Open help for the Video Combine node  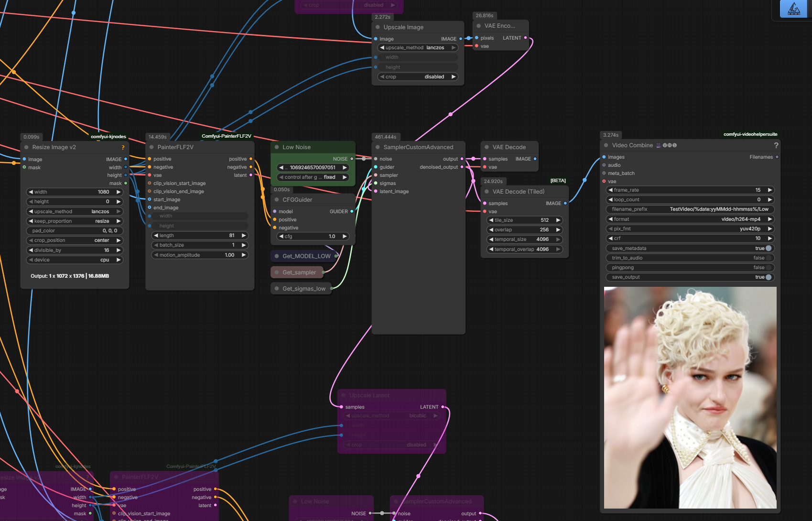(x=776, y=145)
